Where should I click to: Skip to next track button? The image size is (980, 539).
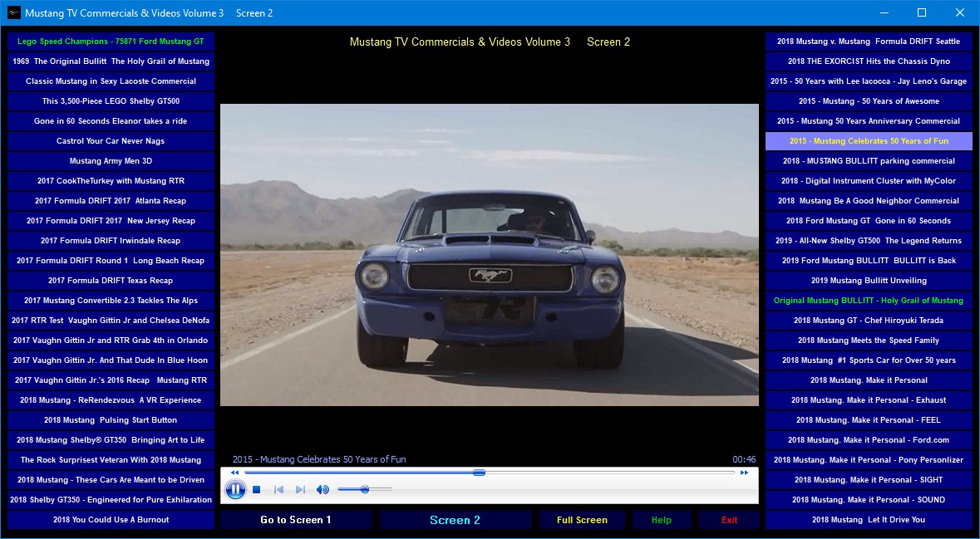coord(300,490)
